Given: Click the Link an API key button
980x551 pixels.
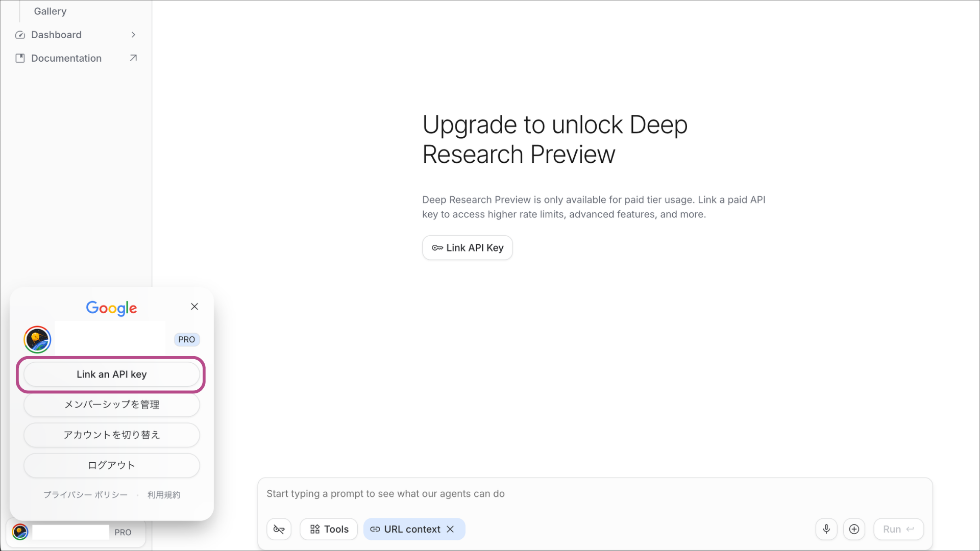Looking at the screenshot, I should [111, 374].
